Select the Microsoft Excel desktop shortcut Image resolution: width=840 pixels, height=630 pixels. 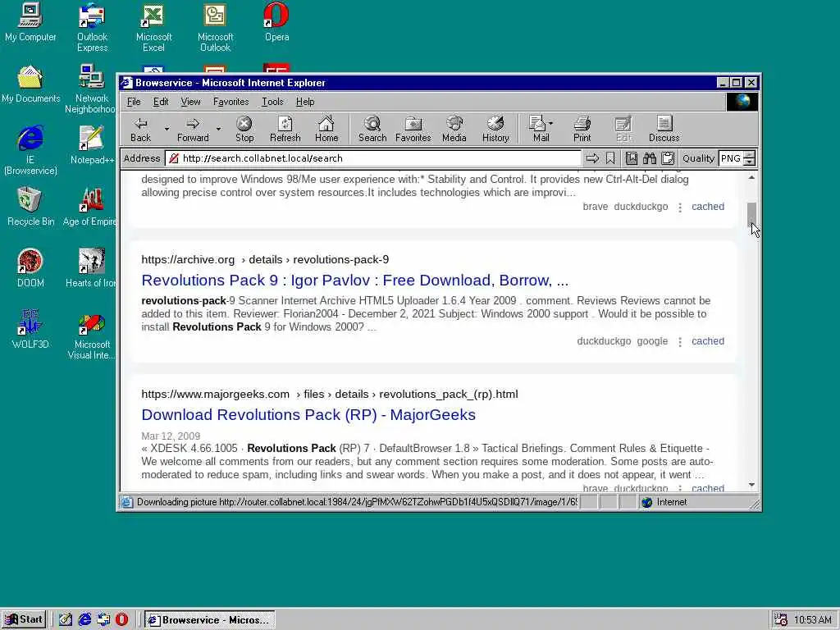pyautogui.click(x=153, y=28)
